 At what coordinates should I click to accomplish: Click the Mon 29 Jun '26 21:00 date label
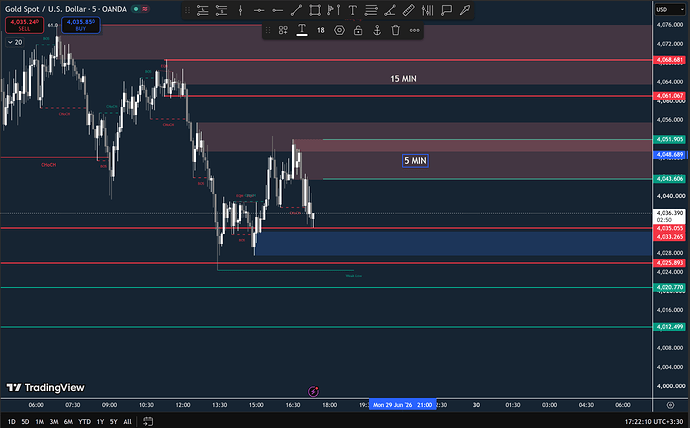tap(403, 405)
